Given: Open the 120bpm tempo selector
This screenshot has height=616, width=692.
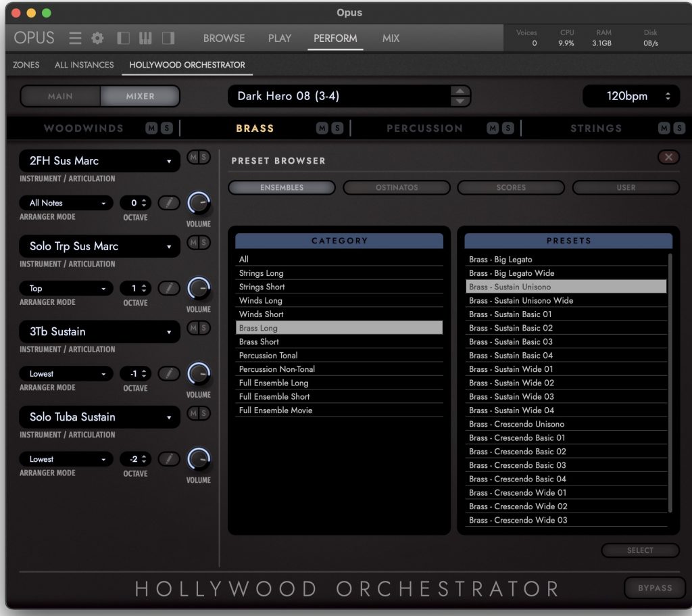Looking at the screenshot, I should [631, 96].
